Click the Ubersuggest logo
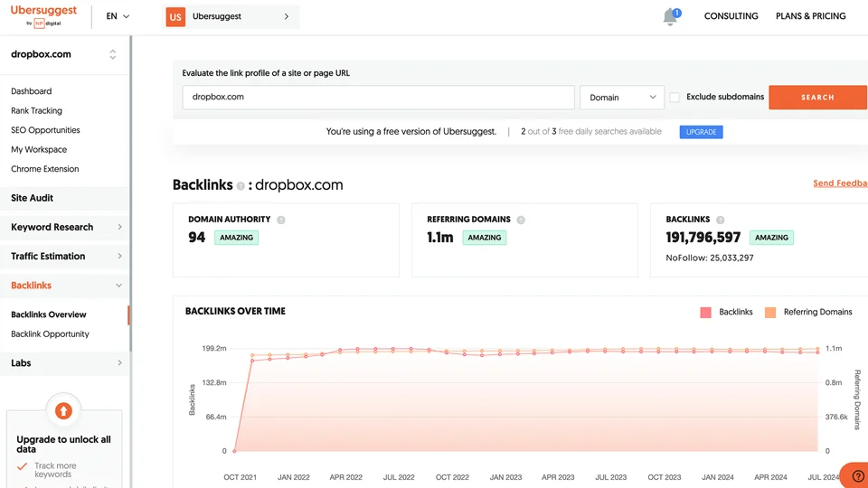Viewport: 868px width, 488px height. point(43,15)
